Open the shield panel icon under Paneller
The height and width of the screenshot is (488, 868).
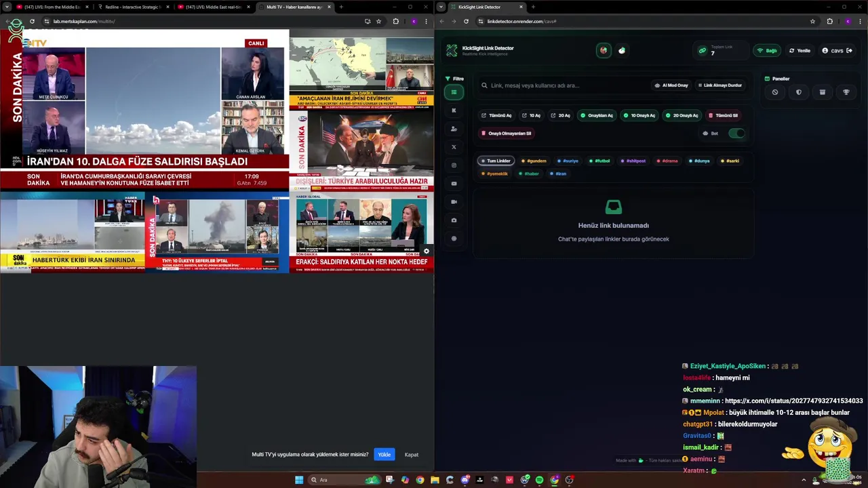(799, 92)
